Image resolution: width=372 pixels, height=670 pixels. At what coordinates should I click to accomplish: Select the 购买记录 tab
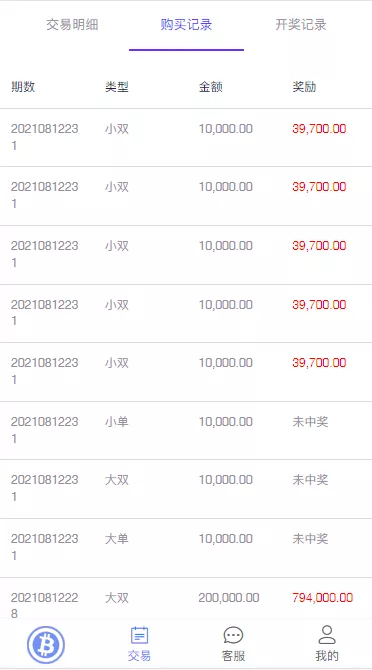186,25
